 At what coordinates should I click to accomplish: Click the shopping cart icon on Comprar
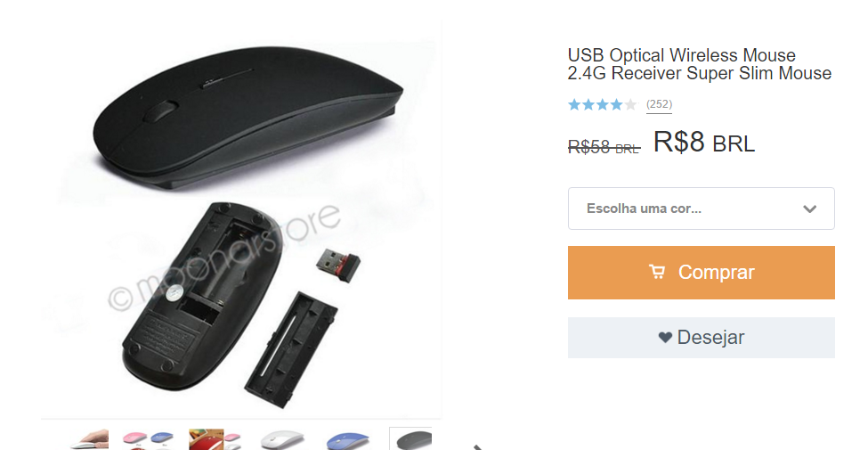click(657, 272)
